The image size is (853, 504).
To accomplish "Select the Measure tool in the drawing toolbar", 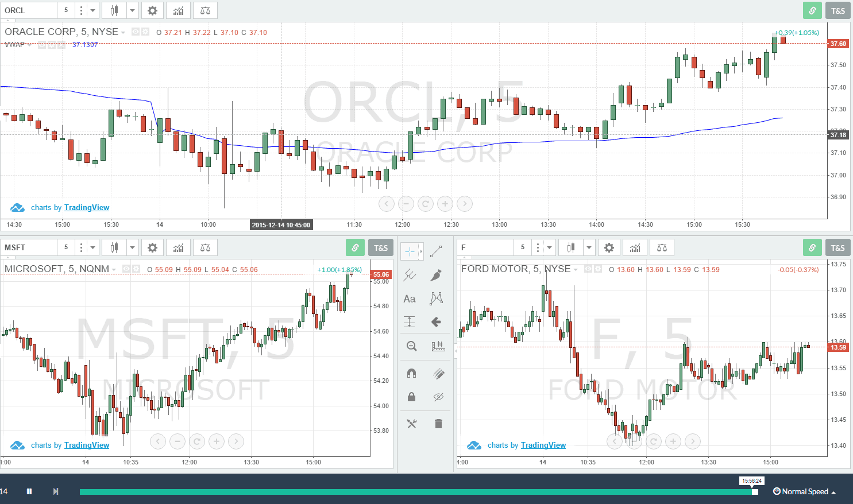I will [x=438, y=346].
